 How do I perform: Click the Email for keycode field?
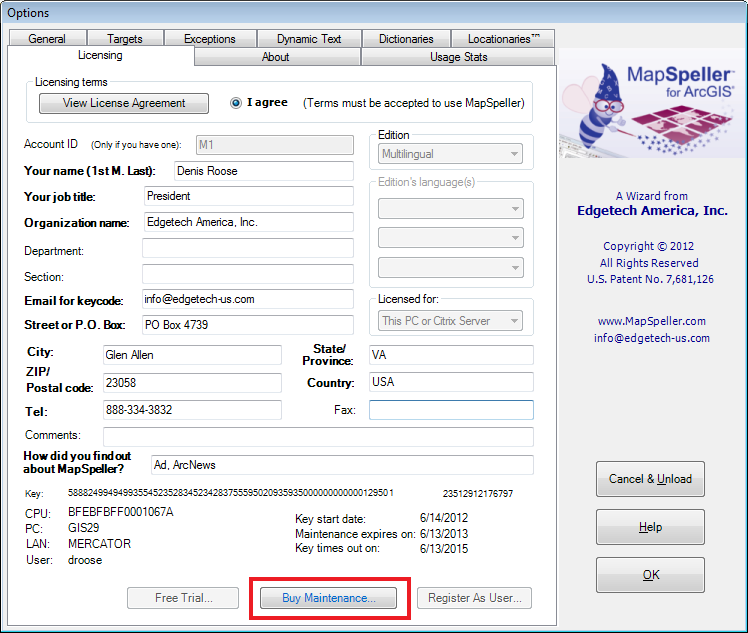248,299
